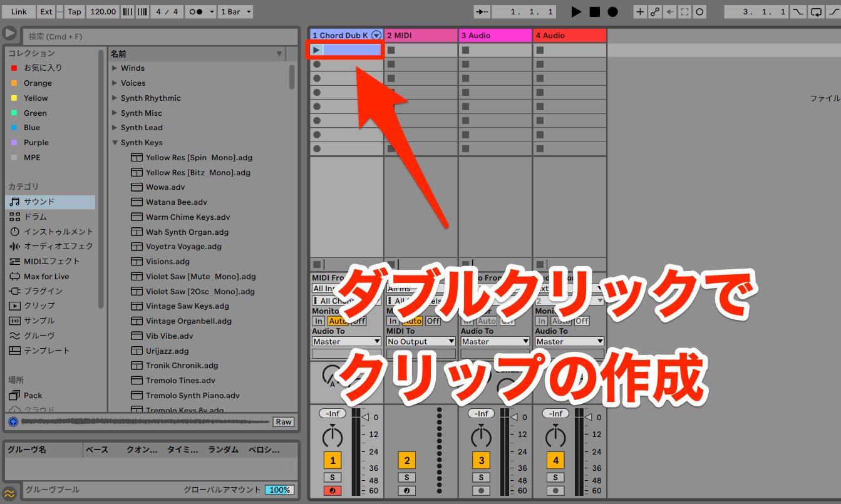Enable MIDI Arrangement Overdub plus icon

click(640, 12)
